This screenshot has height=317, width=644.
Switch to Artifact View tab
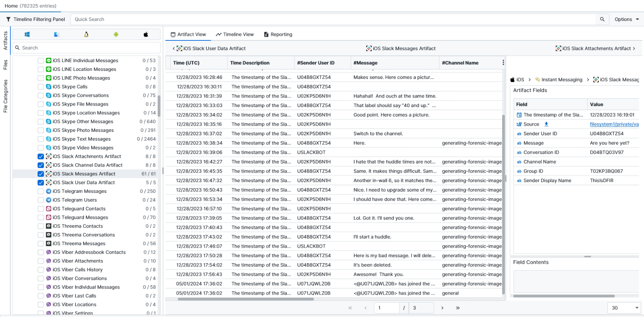pos(188,34)
